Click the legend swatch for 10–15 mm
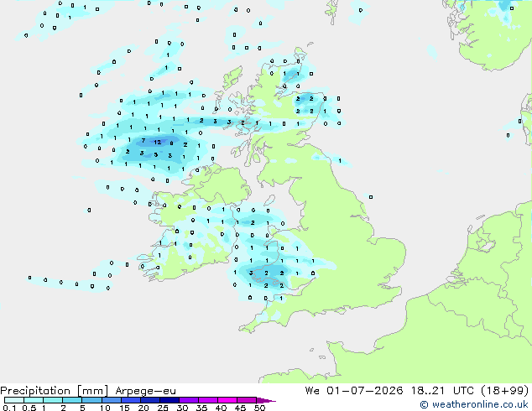The width and height of the screenshot is (532, 411). point(111,400)
